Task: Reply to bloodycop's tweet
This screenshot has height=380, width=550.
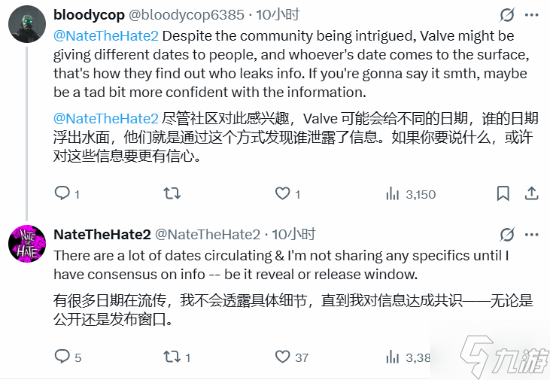Action: 67,194
